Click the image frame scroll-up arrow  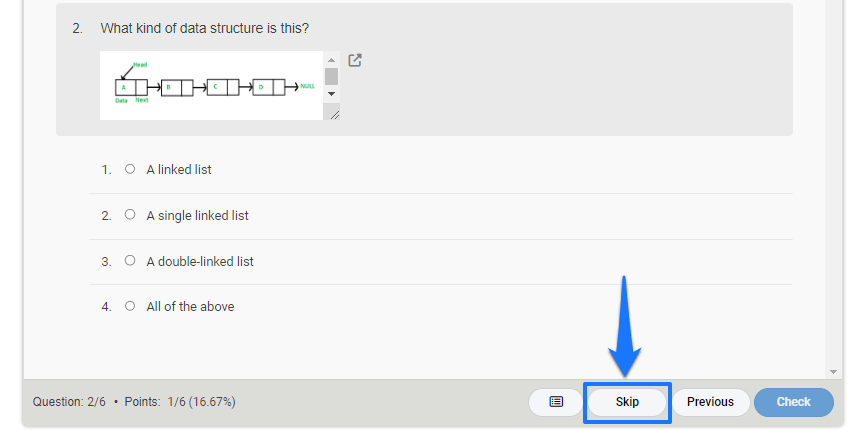click(332, 60)
